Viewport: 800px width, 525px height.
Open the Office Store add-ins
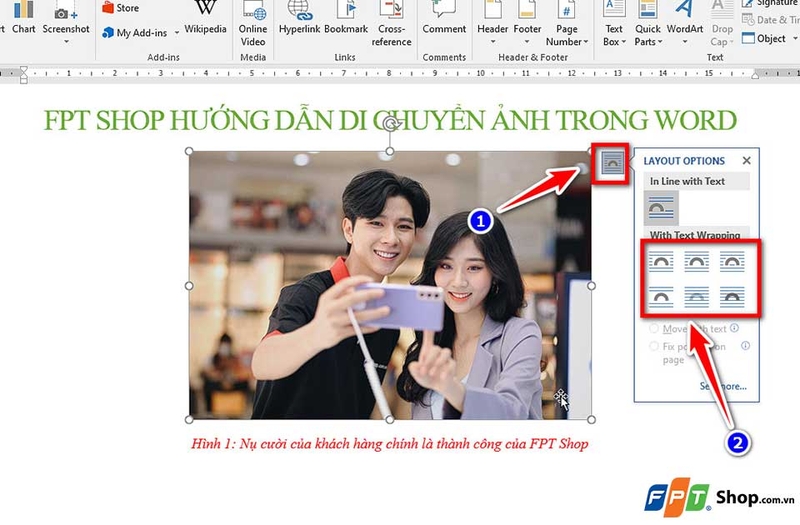121,8
